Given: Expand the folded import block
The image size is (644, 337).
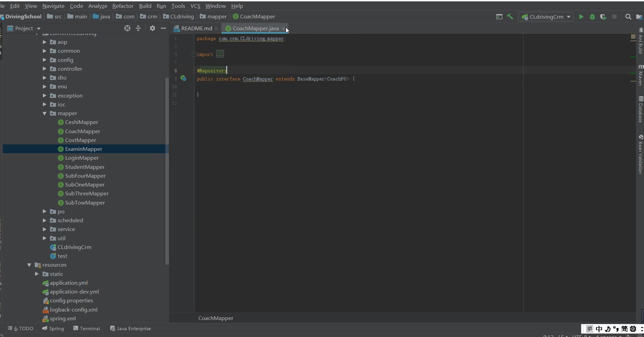Looking at the screenshot, I should click(194, 54).
